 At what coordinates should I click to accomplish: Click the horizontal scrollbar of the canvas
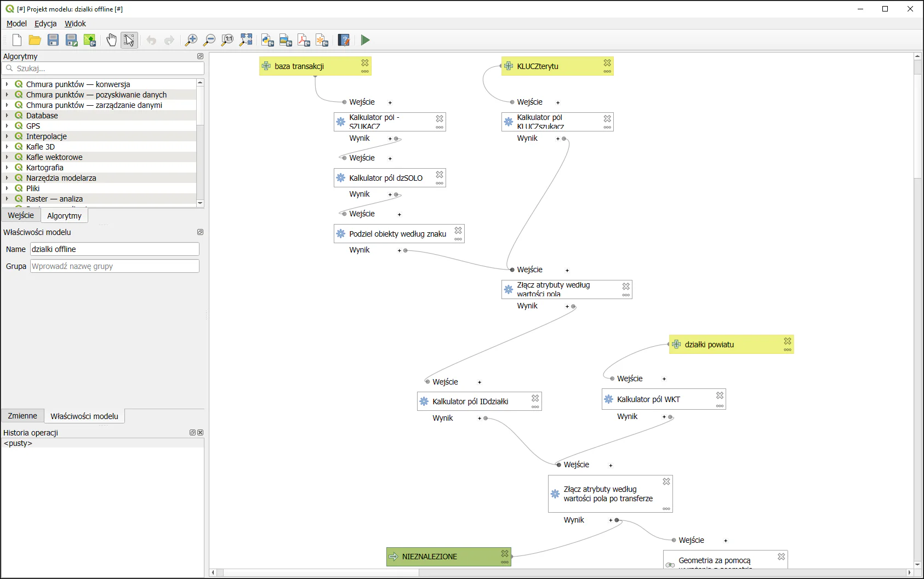559,572
